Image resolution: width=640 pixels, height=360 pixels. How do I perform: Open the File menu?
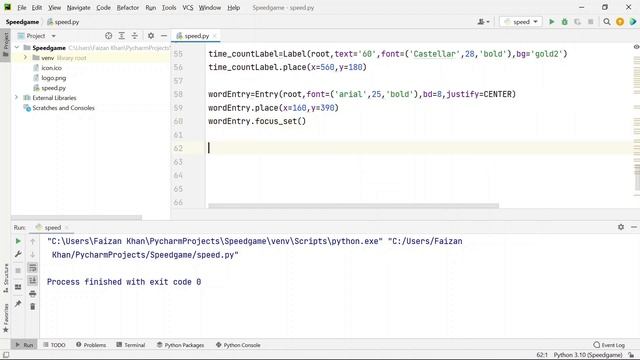pos(22,7)
